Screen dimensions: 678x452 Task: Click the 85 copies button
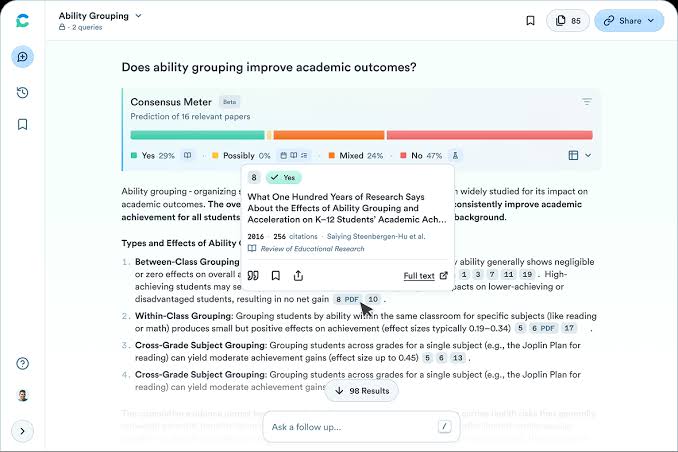coord(568,20)
